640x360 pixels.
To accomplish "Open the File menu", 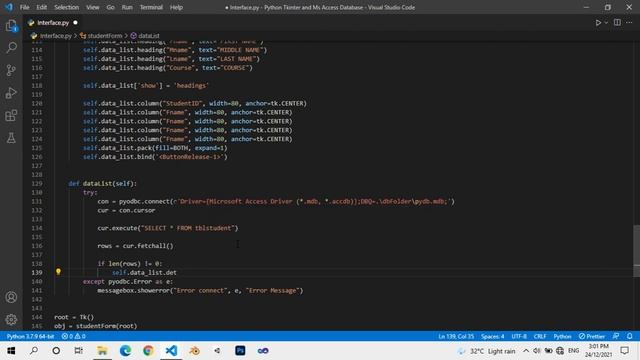I will coord(24,7).
